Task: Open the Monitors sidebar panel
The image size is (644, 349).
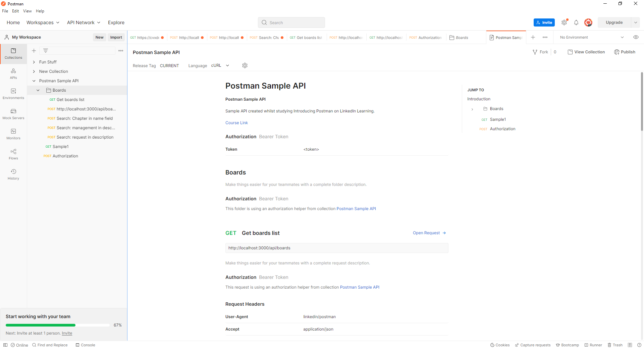Action: pyautogui.click(x=13, y=134)
